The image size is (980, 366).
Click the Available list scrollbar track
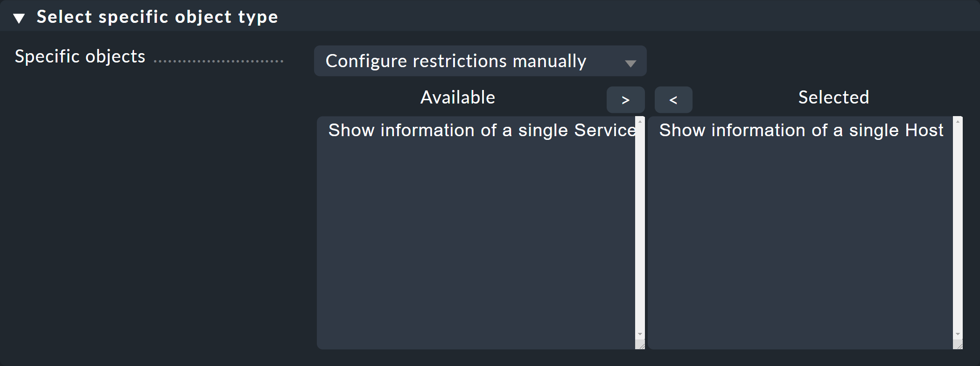tap(640, 228)
